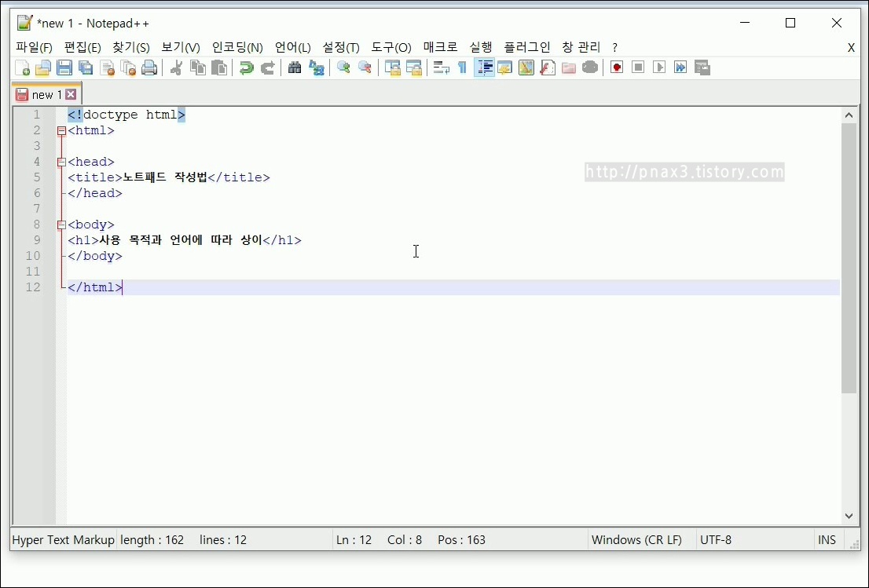The height and width of the screenshot is (588, 869).
Task: Click the Copy toolbar icon
Action: point(198,68)
